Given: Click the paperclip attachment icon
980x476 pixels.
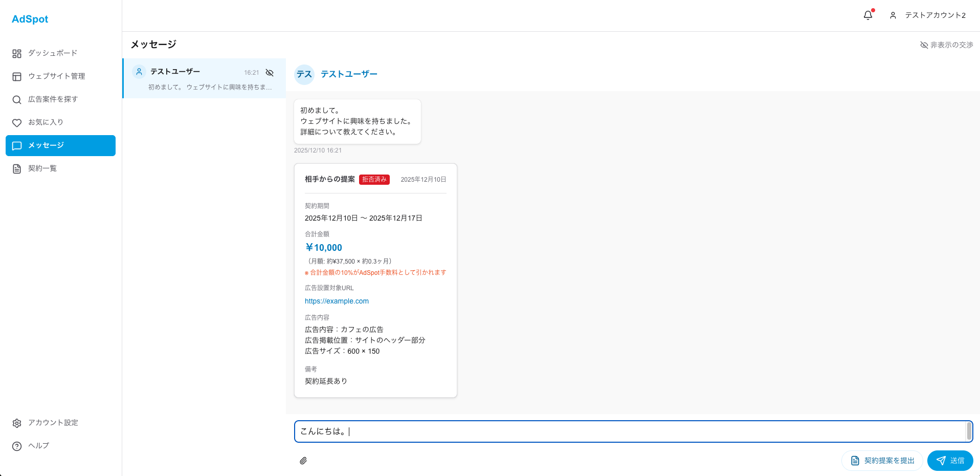Looking at the screenshot, I should pyautogui.click(x=303, y=461).
